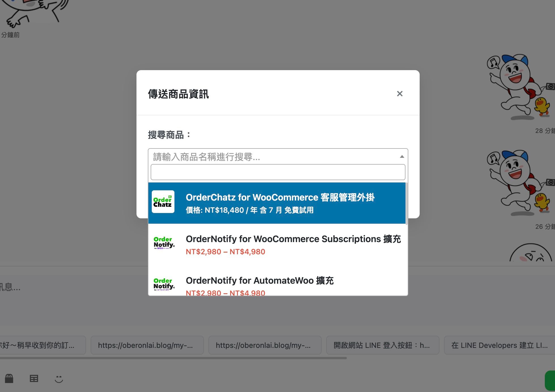
Task: Click the OrderChatz product logo thumbnail
Action: point(163,202)
